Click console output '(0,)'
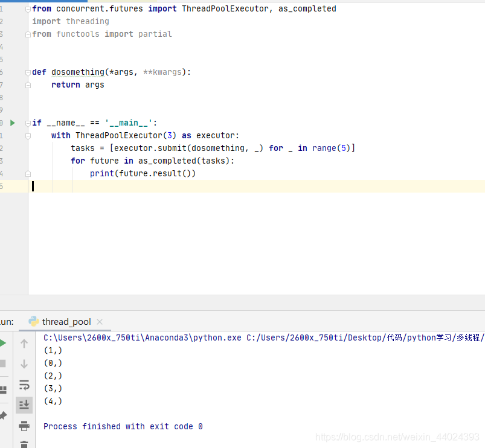This screenshot has width=485, height=448. pyautogui.click(x=53, y=363)
